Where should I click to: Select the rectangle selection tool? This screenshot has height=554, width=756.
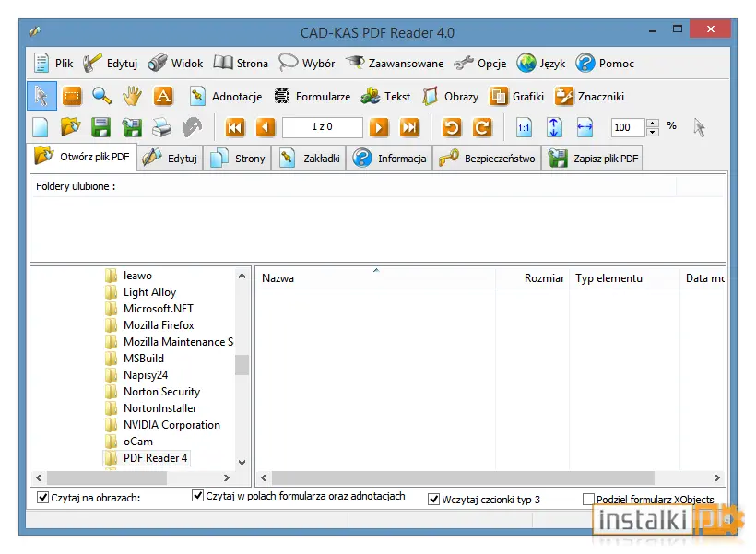[x=72, y=97]
